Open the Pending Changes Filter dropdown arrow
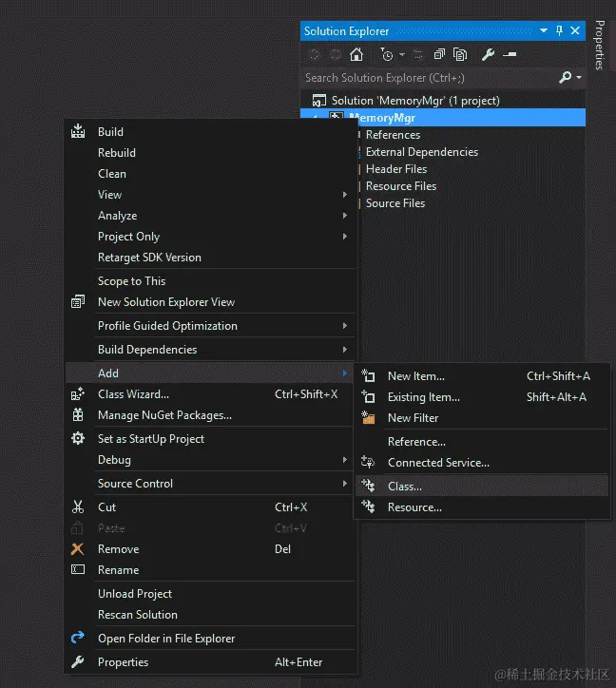 [x=402, y=54]
